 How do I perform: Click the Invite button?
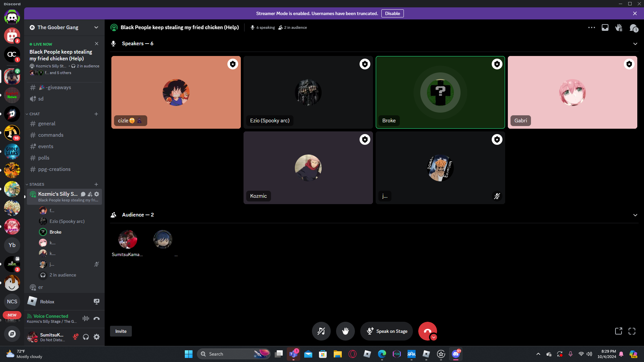(121, 331)
